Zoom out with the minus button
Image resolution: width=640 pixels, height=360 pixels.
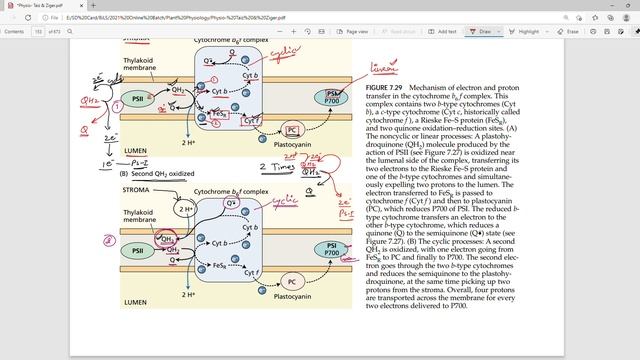tap(280, 31)
